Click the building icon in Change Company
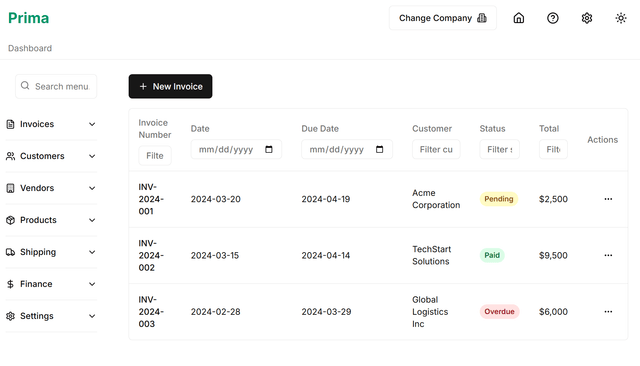Viewport: 640px width, 366px height. point(482,18)
